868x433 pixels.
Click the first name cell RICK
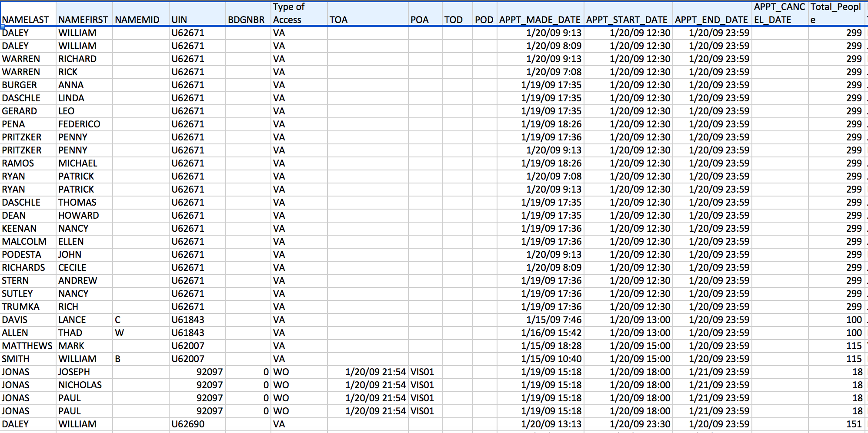84,72
